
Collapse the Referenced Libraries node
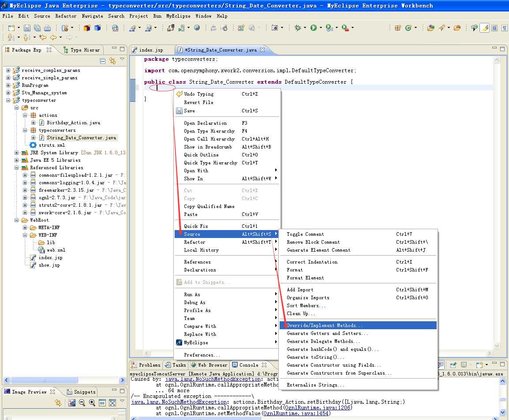17,167
